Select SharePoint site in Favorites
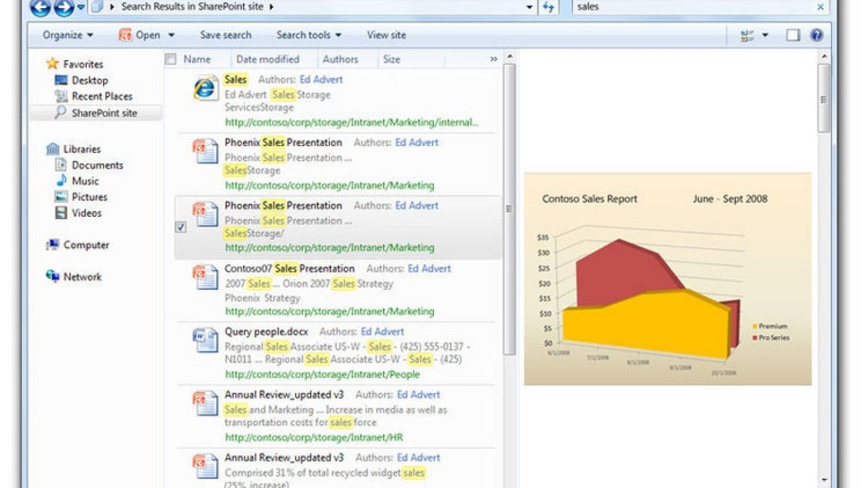Viewport: 868px width, 488px height. tap(103, 113)
